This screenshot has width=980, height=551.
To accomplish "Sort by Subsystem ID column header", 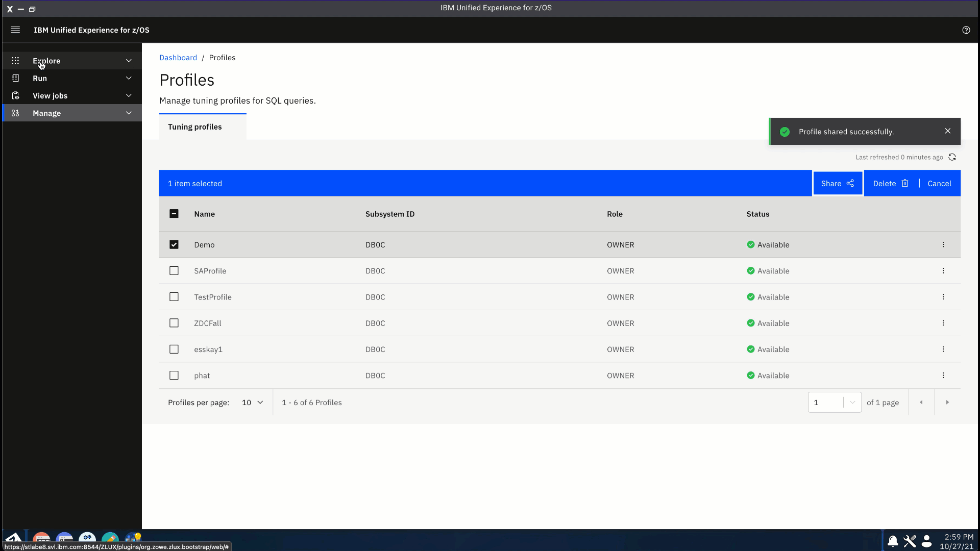I will (x=390, y=214).
